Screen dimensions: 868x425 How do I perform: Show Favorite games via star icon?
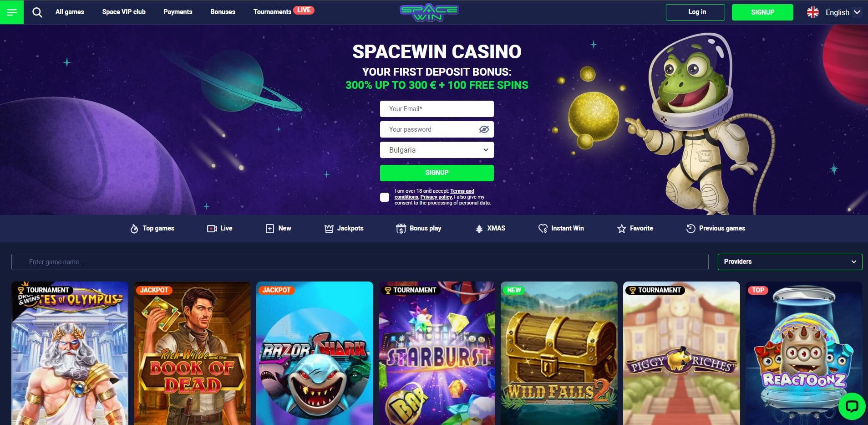pos(621,229)
